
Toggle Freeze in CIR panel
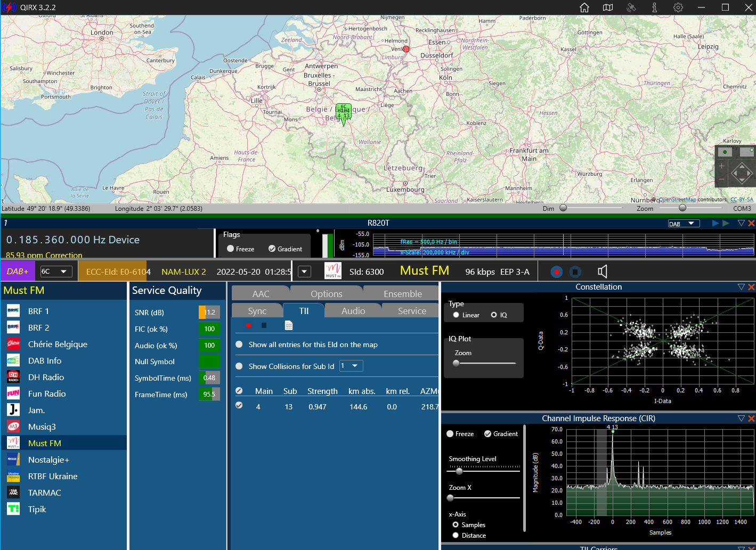[x=460, y=434]
